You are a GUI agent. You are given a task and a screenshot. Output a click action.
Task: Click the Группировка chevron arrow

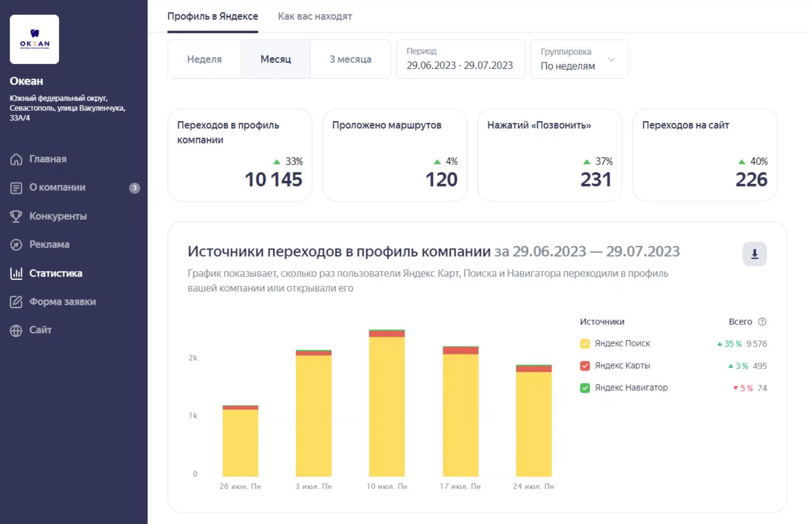pos(611,60)
